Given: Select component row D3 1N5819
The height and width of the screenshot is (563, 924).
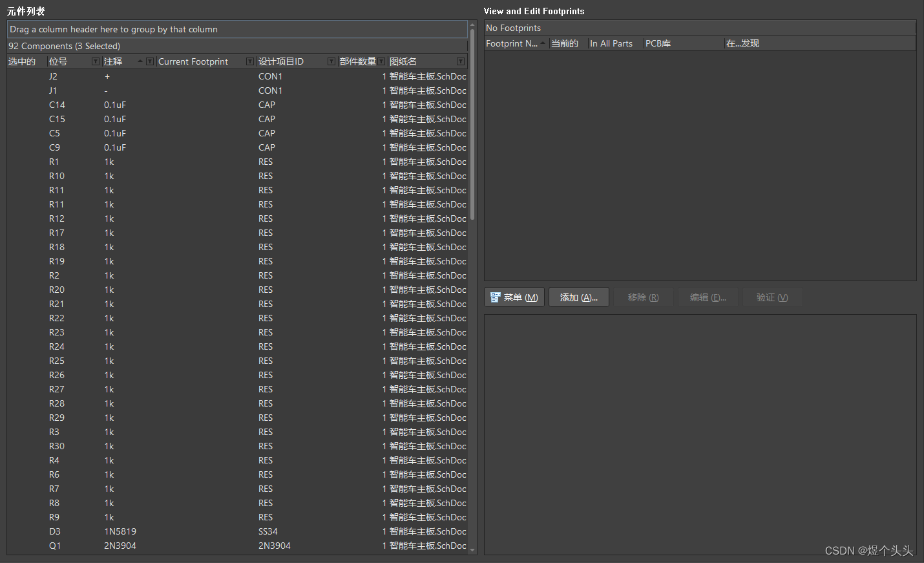Looking at the screenshot, I should pos(237,531).
